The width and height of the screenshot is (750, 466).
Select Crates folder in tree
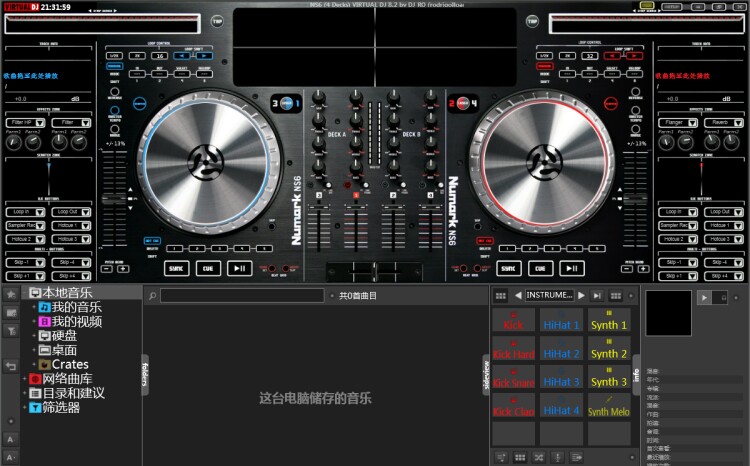pyautogui.click(x=64, y=365)
